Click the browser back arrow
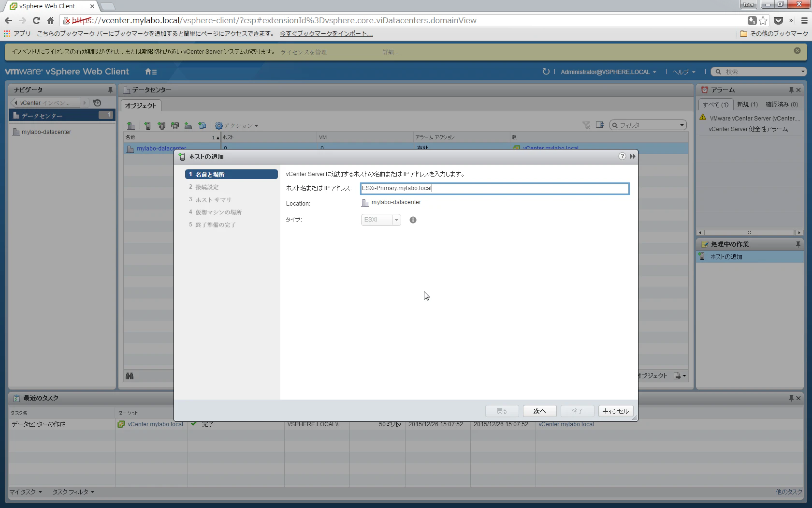The image size is (812, 508). [x=8, y=20]
